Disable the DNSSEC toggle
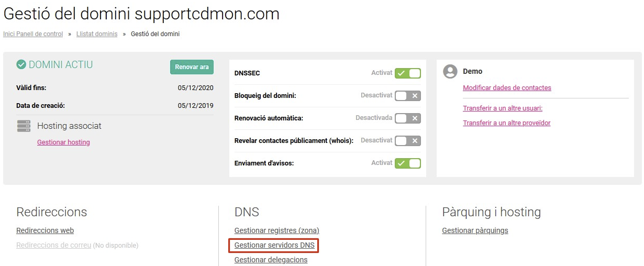The height and width of the screenshot is (266, 644). pos(408,73)
